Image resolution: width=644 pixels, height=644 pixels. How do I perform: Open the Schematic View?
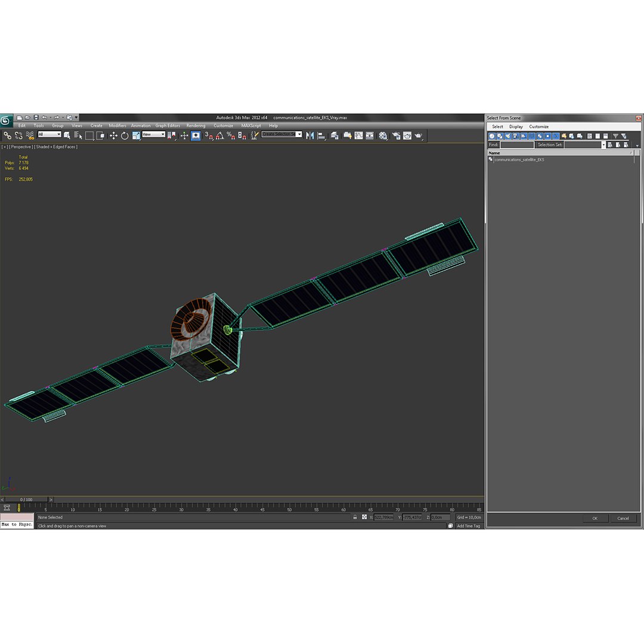[370, 135]
